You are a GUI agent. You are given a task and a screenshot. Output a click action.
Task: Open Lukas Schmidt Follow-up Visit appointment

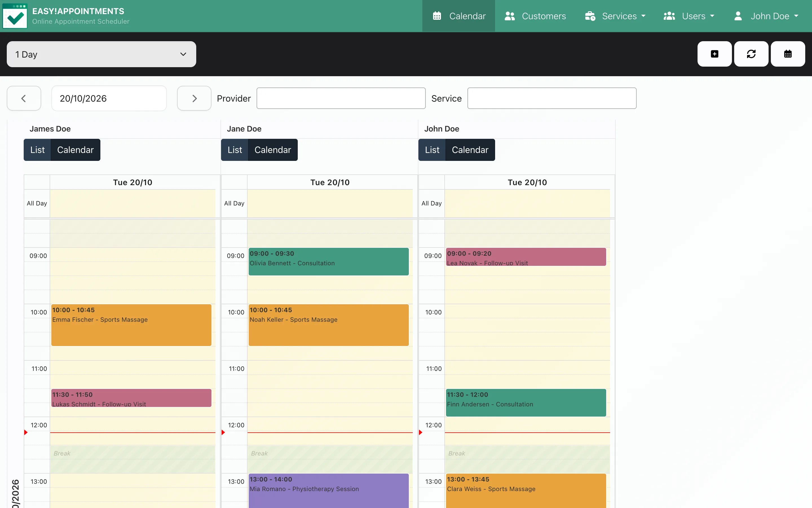(131, 398)
